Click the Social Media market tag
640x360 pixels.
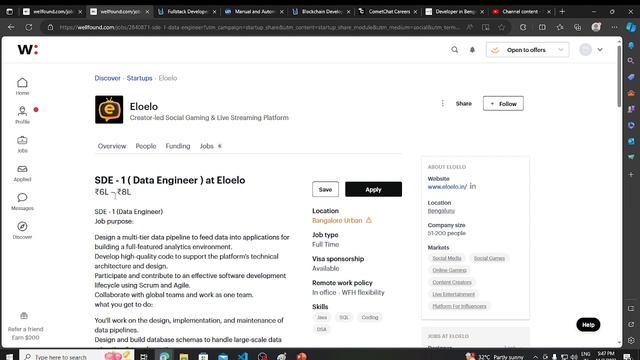click(x=447, y=258)
